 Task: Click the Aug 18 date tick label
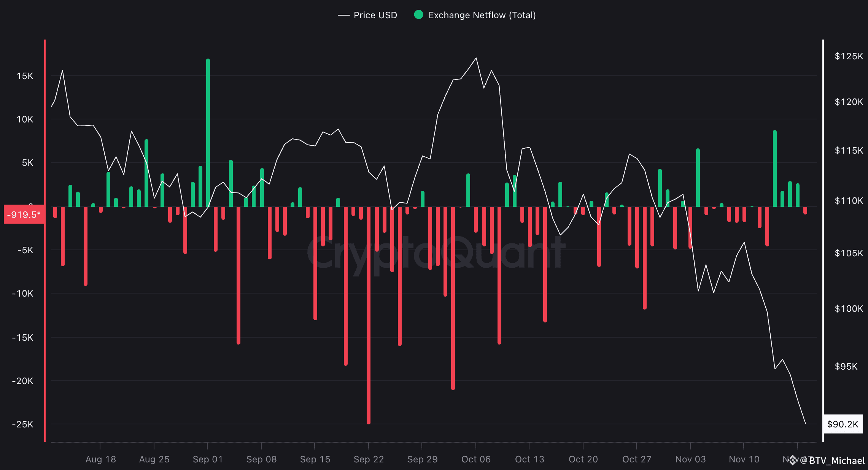pos(100,459)
